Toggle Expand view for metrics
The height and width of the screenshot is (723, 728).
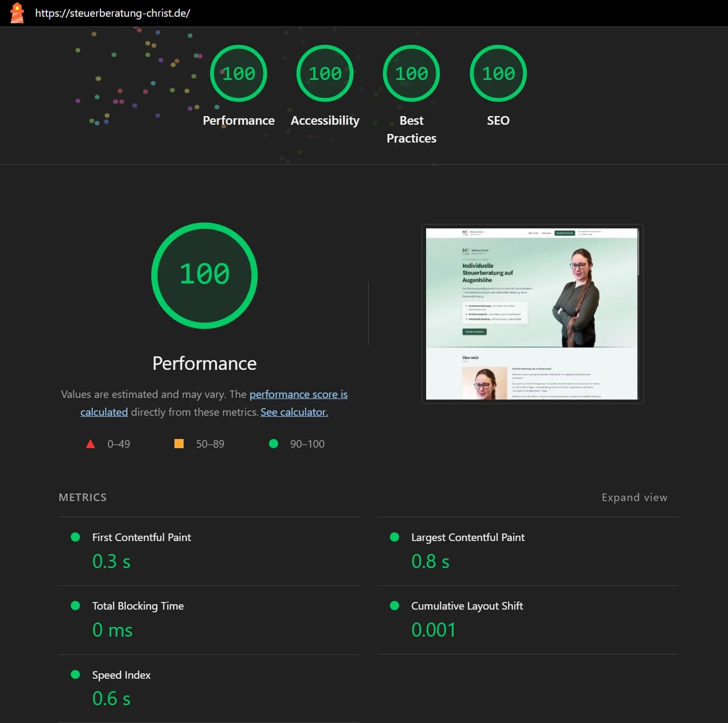pos(634,497)
